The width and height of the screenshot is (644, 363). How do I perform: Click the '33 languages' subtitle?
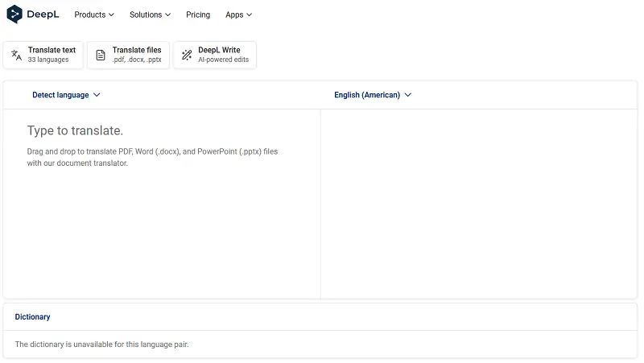[48, 60]
